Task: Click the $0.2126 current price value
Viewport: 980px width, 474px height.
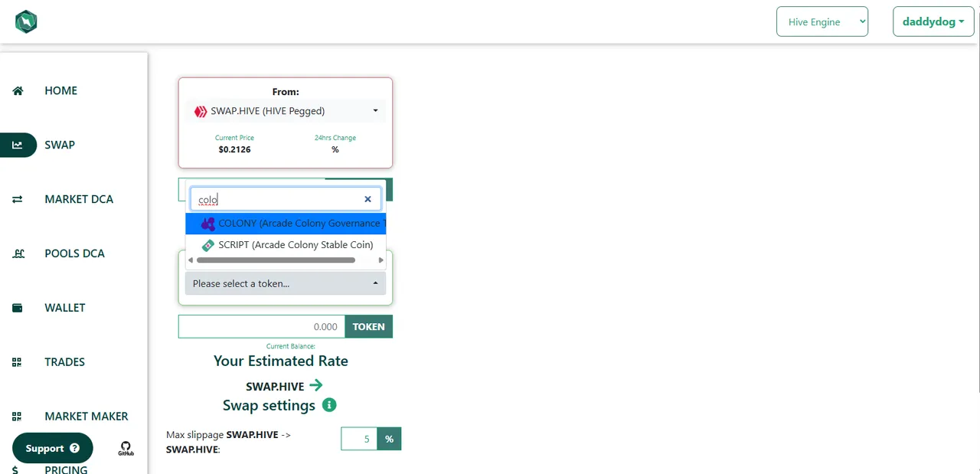Action: pyautogui.click(x=234, y=149)
